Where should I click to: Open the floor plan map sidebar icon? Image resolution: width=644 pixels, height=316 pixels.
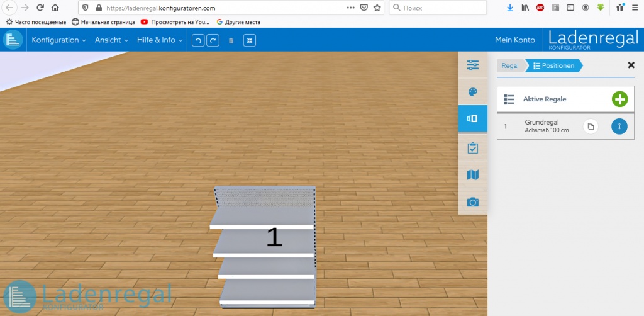point(472,175)
